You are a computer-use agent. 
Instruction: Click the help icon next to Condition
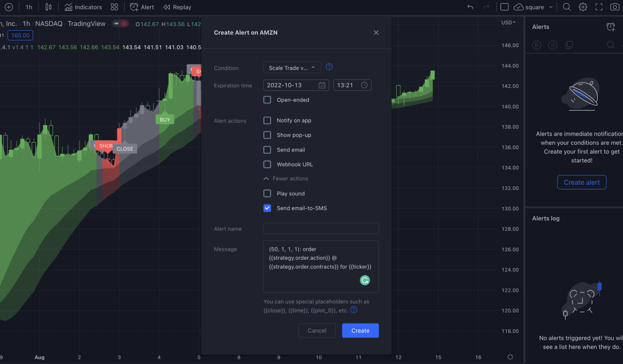(x=329, y=67)
